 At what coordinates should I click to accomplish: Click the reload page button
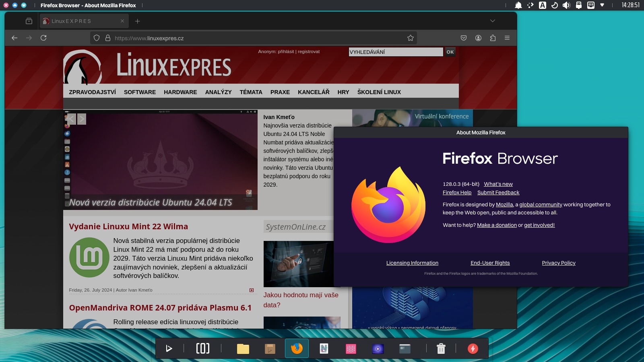pos(43,38)
